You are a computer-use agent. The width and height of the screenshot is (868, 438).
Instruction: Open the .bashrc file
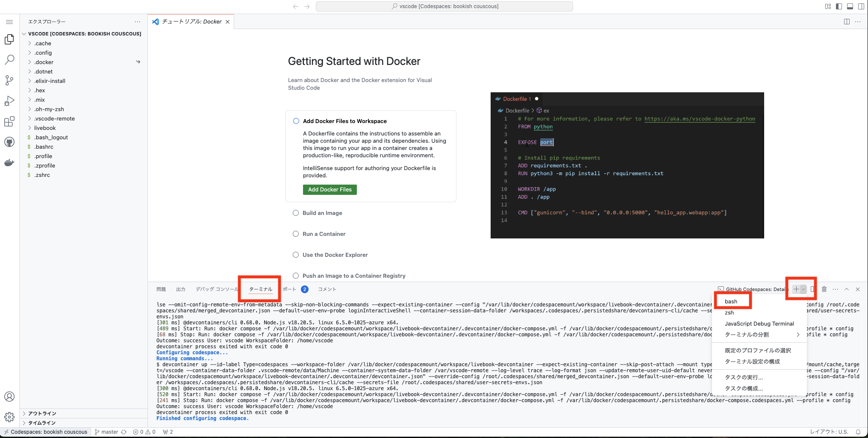point(83,147)
